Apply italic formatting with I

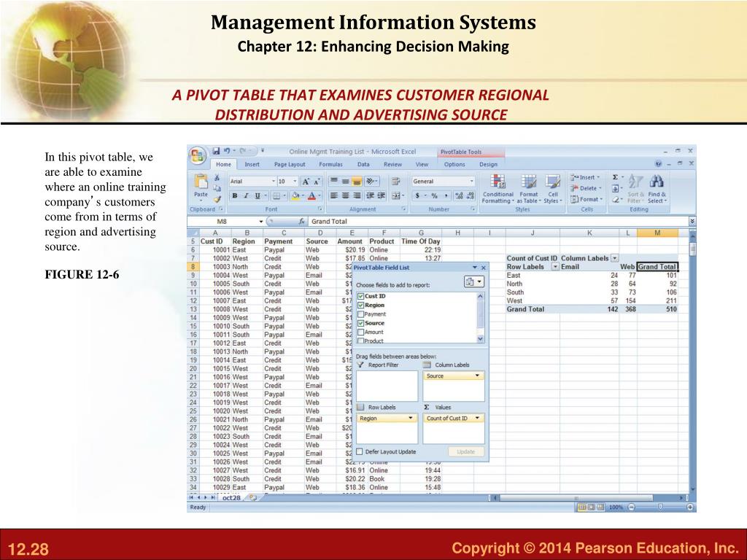(246, 195)
